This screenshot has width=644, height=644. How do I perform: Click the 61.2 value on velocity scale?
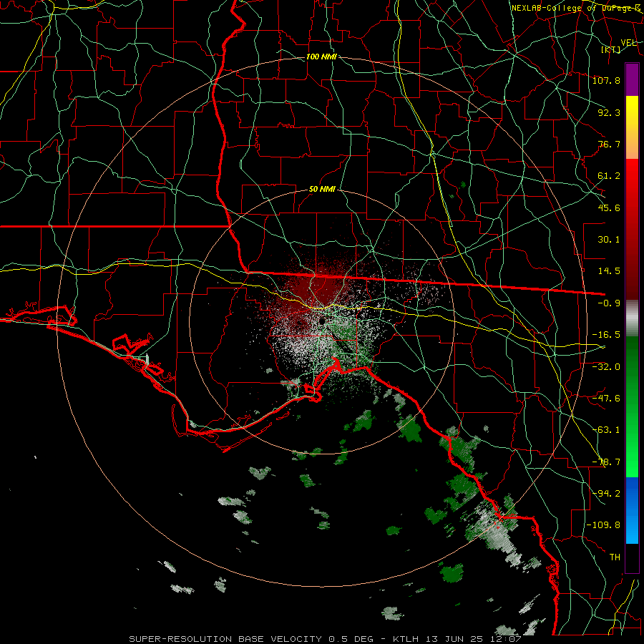(609, 176)
